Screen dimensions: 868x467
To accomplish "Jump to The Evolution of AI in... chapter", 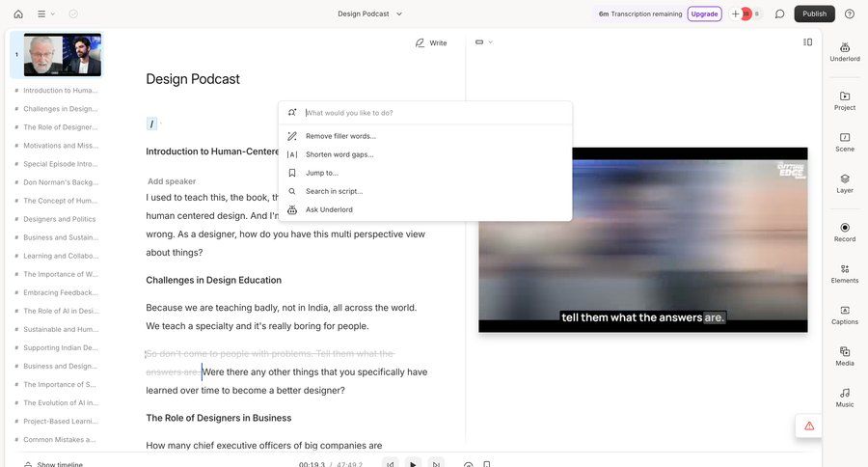I will click(61, 402).
